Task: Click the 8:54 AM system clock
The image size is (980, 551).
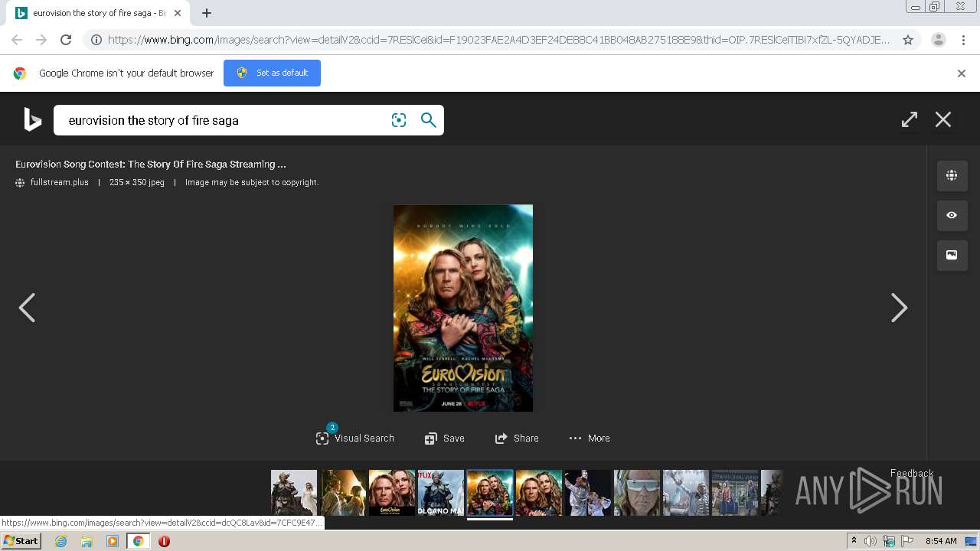Action: (941, 541)
